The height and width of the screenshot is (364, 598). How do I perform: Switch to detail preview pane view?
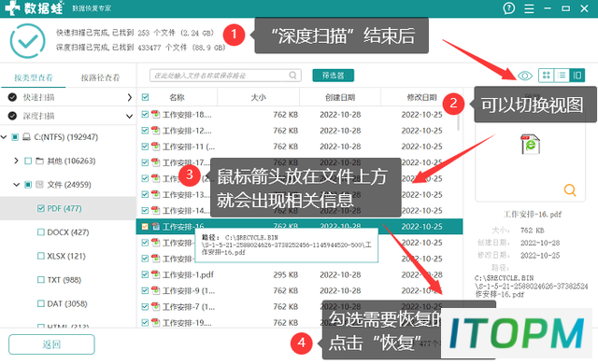coord(577,75)
